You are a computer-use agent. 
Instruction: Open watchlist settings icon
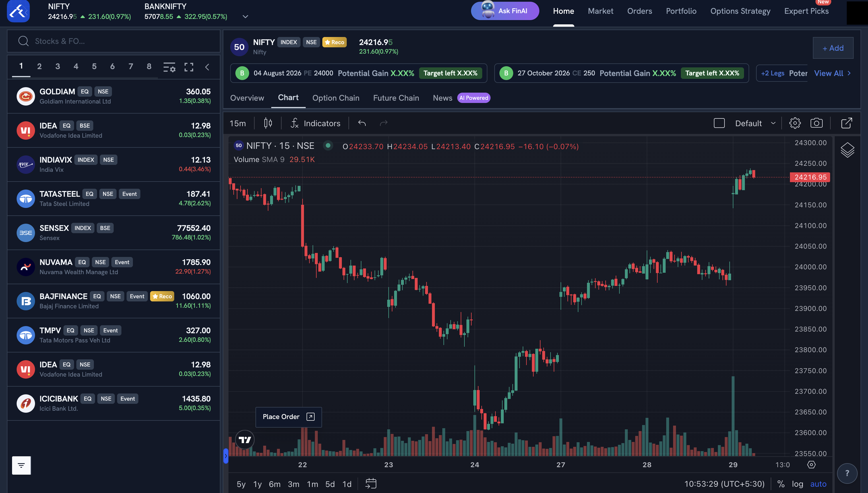(x=169, y=67)
